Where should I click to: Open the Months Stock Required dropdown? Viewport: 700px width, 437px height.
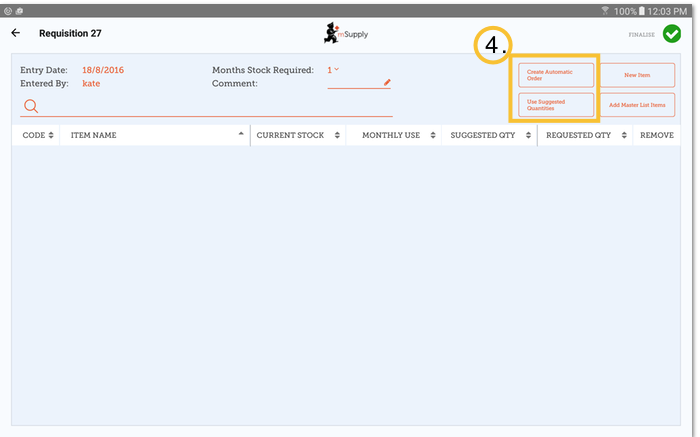334,70
